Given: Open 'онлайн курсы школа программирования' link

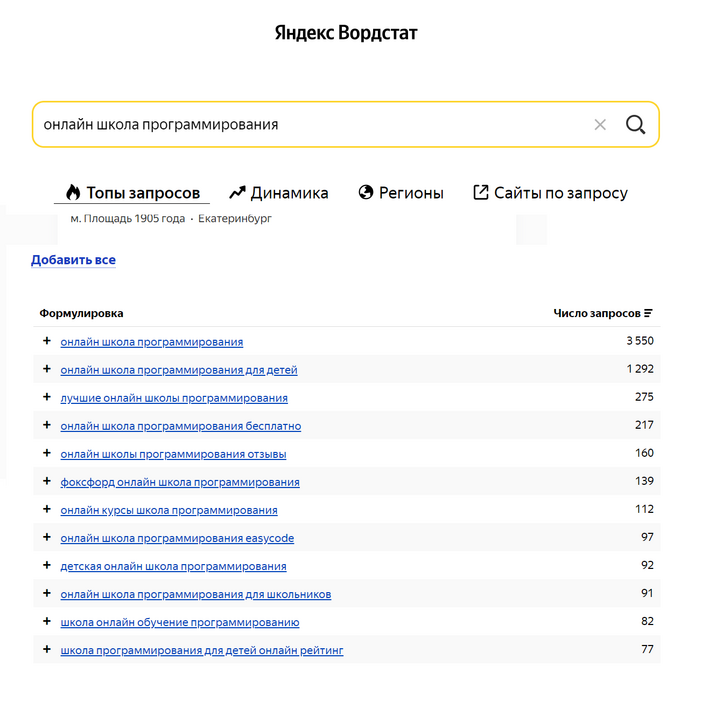Looking at the screenshot, I should click(169, 510).
